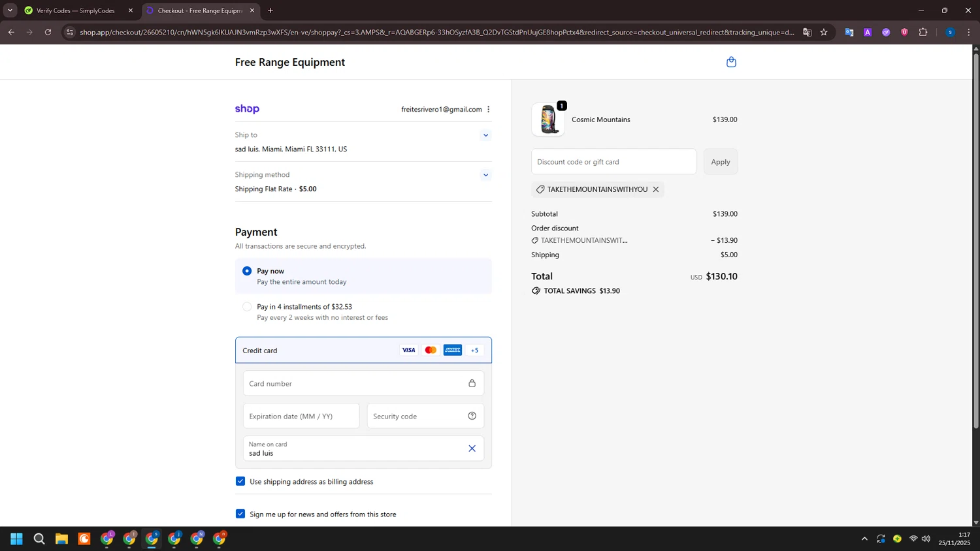Switch to Verify Codes SimplyCodes tab
The height and width of the screenshot is (551, 980).
point(75,10)
